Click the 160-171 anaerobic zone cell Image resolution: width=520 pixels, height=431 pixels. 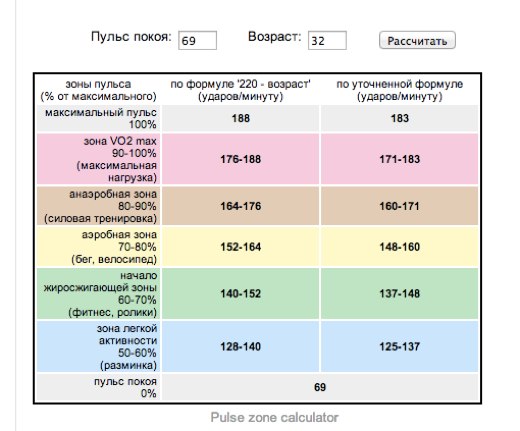pyautogui.click(x=399, y=206)
